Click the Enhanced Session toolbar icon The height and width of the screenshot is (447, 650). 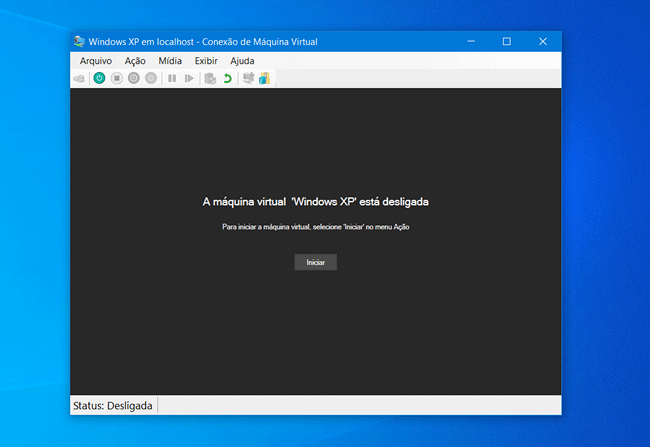click(x=248, y=78)
